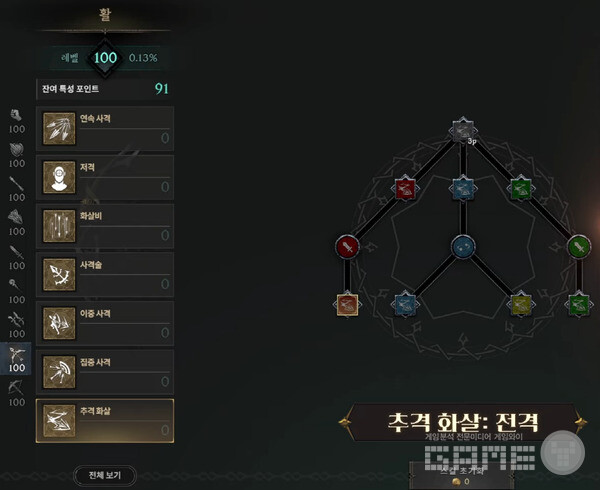Screen dimensions: 600x490
Task: Select the highlighted 추격 화살 skill
Action: tap(105, 421)
